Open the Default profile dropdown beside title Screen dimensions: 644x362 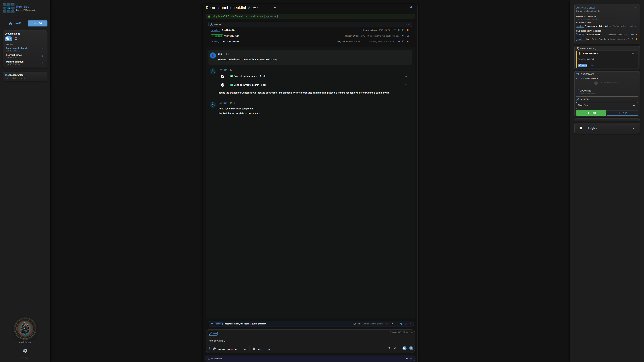coord(263,8)
